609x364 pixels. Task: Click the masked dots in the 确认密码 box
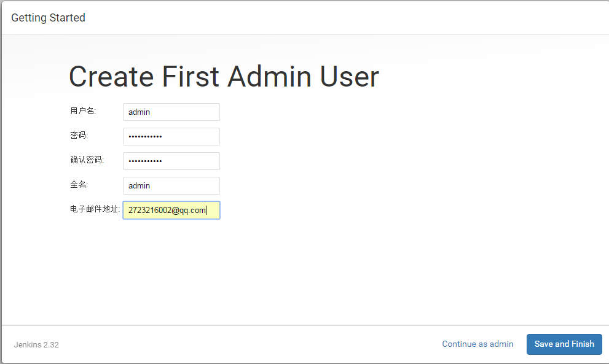tap(145, 161)
